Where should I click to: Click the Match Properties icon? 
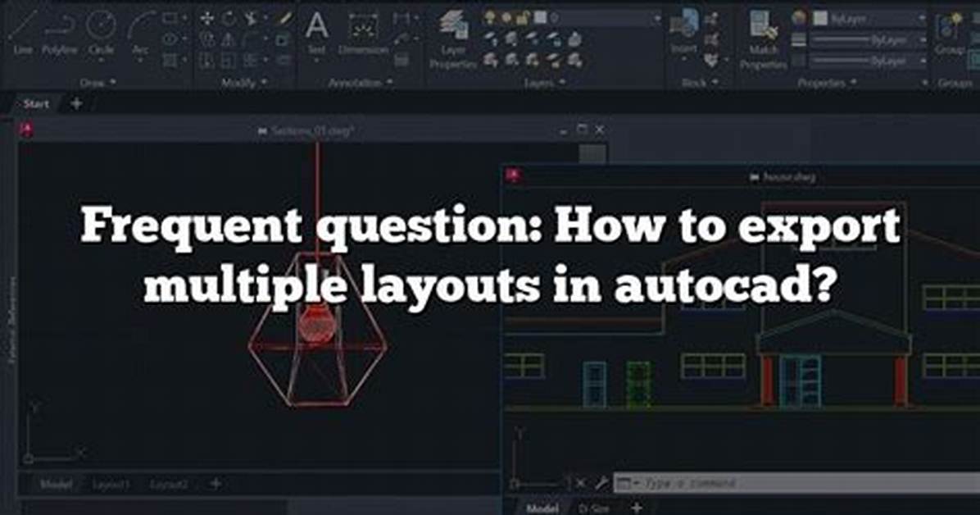[x=763, y=39]
